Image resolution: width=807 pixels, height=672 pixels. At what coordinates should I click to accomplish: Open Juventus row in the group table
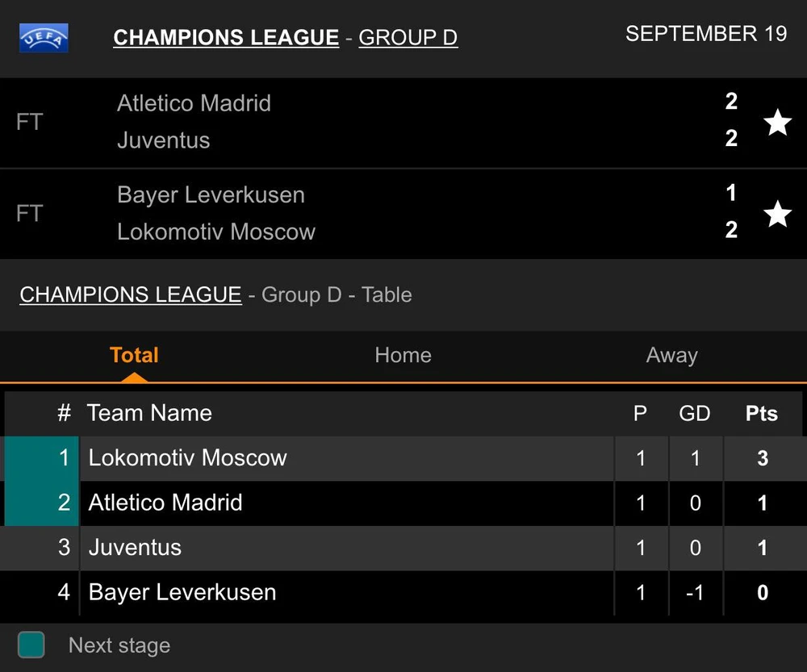(135, 548)
